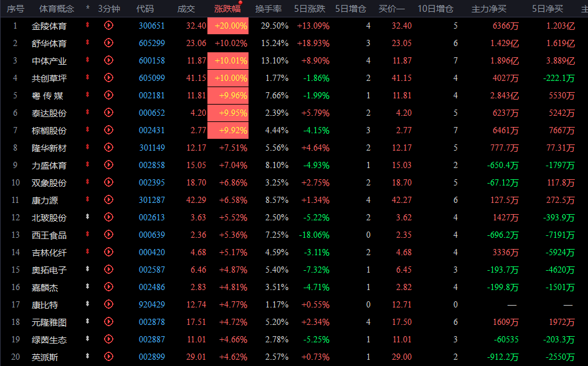Click the circular play icon for 西王食品
The width and height of the screenshot is (588, 366).
pyautogui.click(x=108, y=235)
